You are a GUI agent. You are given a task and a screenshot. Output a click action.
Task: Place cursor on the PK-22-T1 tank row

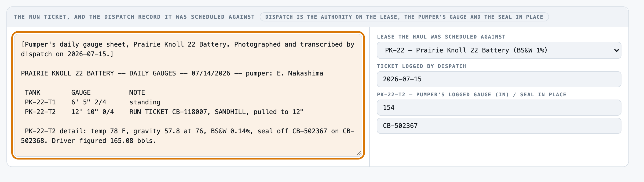point(93,102)
